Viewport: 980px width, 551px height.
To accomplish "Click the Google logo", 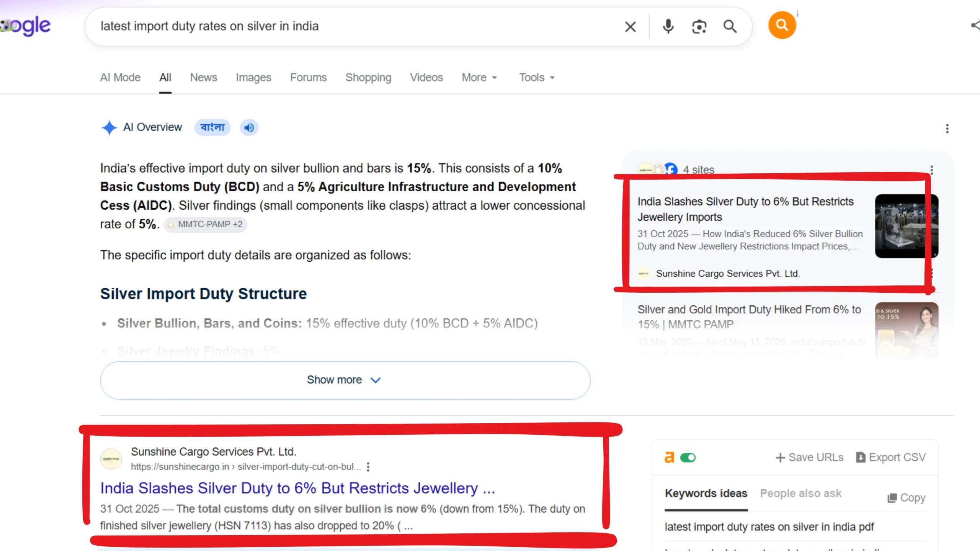I will [x=25, y=26].
